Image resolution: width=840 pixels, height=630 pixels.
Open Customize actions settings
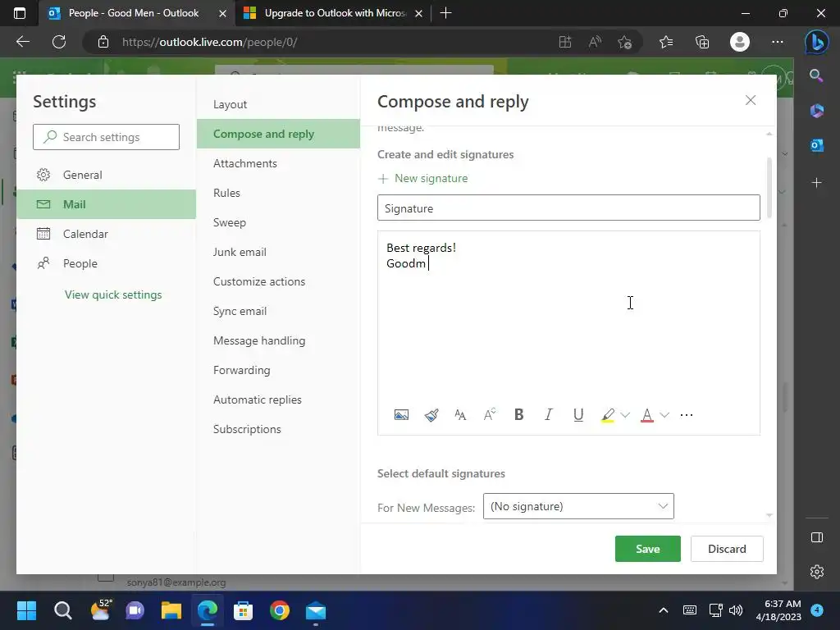(278, 281)
